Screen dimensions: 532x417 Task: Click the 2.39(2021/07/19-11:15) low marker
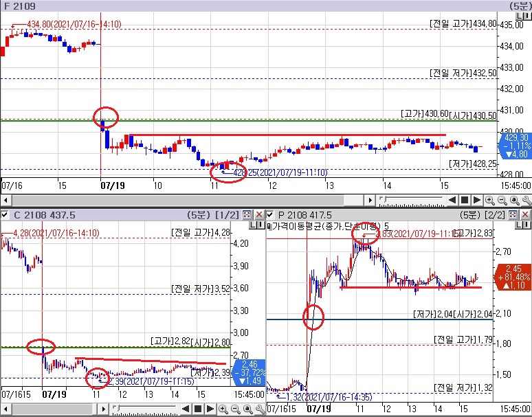151,381
